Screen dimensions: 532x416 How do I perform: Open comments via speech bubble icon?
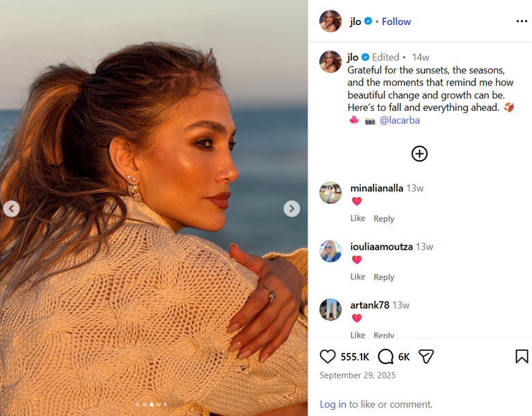coord(386,356)
